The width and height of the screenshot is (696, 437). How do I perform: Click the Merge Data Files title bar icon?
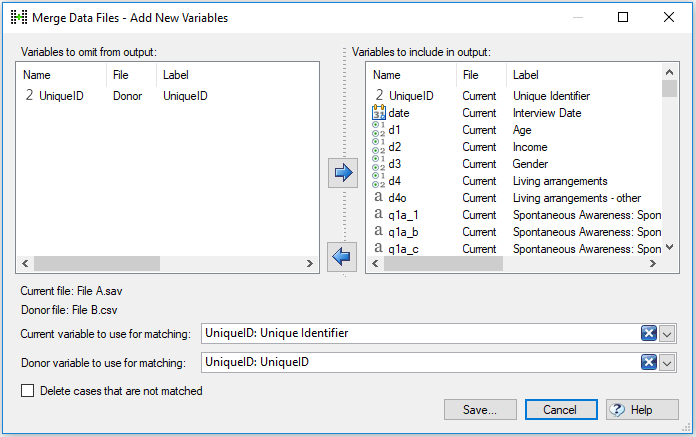(19, 17)
